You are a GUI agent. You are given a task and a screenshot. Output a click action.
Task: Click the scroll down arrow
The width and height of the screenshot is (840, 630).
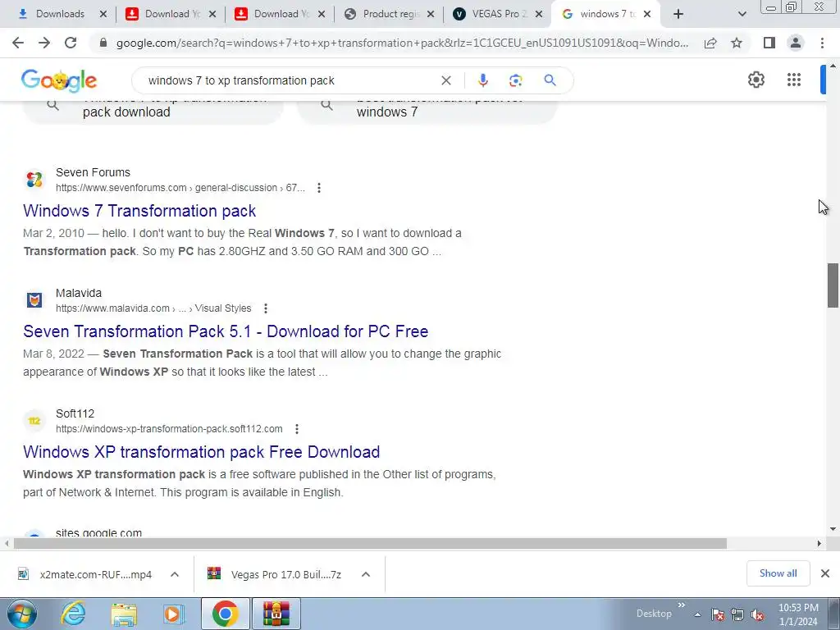coord(833,529)
